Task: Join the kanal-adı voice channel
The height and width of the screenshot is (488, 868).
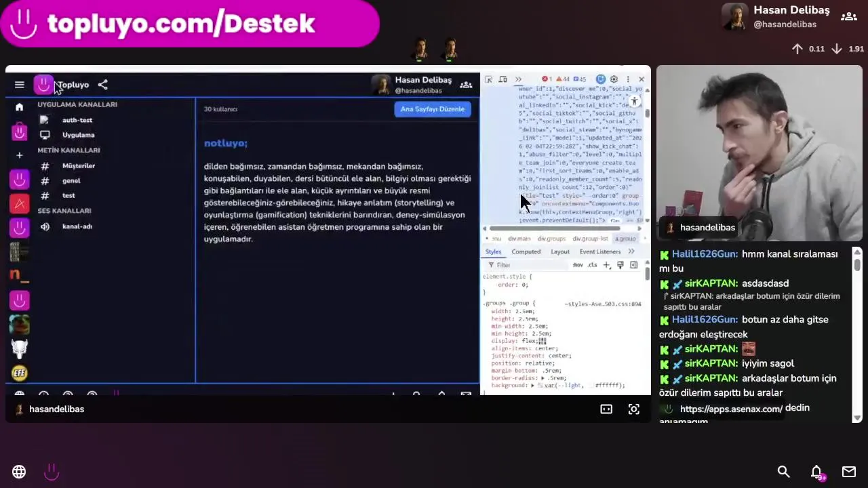Action: pos(77,226)
